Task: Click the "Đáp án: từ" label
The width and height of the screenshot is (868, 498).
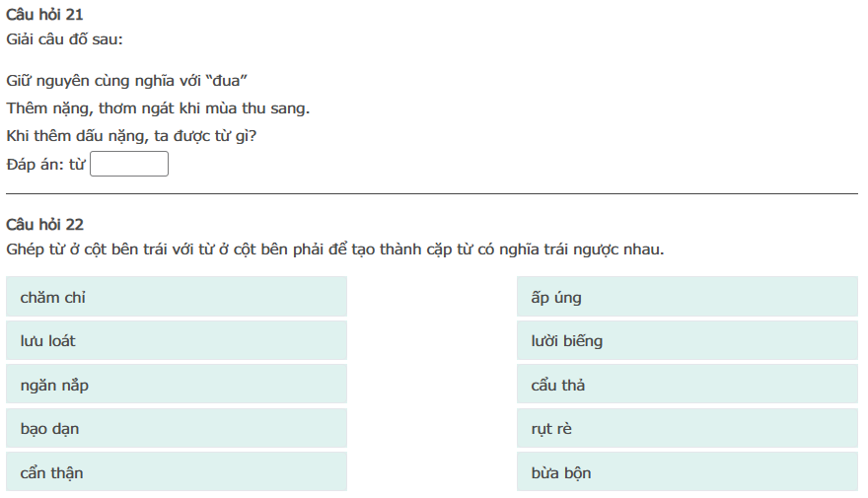Action: 45,165
